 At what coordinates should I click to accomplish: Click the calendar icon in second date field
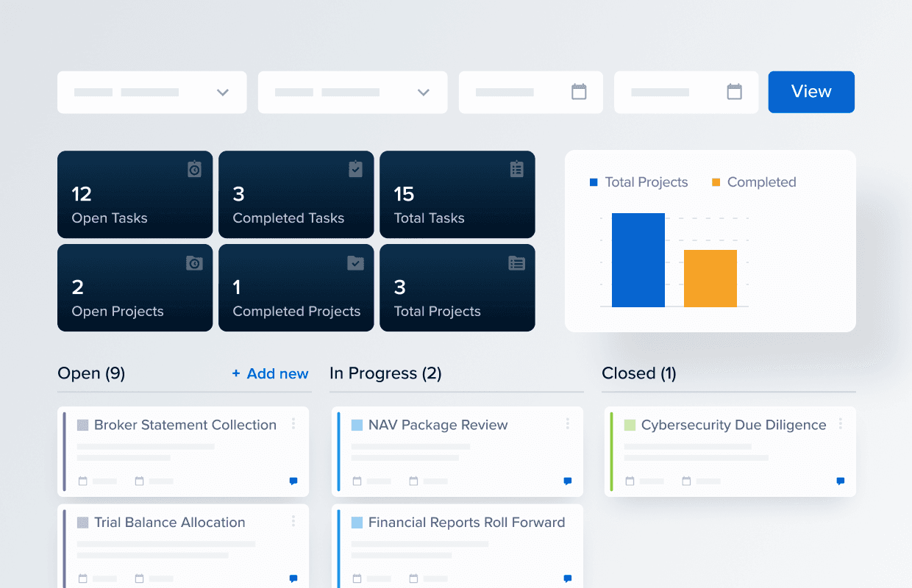(734, 92)
